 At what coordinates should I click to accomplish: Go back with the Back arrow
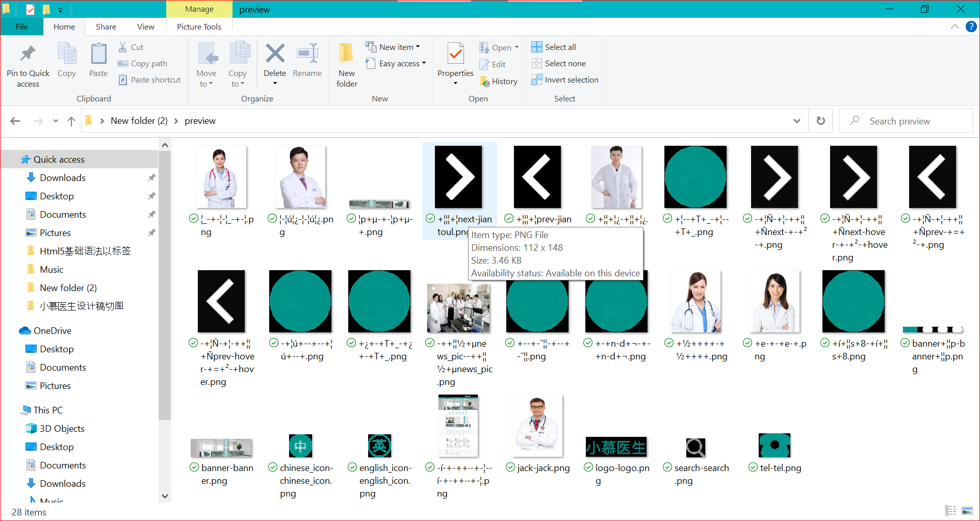point(15,121)
